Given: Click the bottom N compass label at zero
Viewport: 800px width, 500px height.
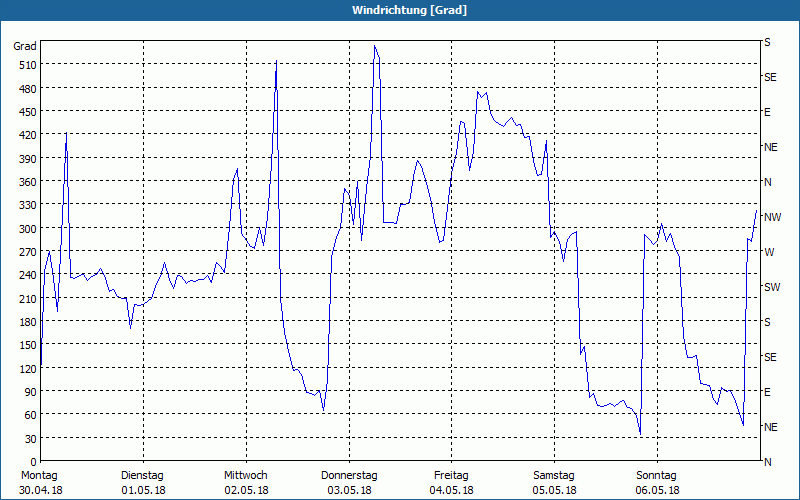Looking at the screenshot, I should 767,462.
